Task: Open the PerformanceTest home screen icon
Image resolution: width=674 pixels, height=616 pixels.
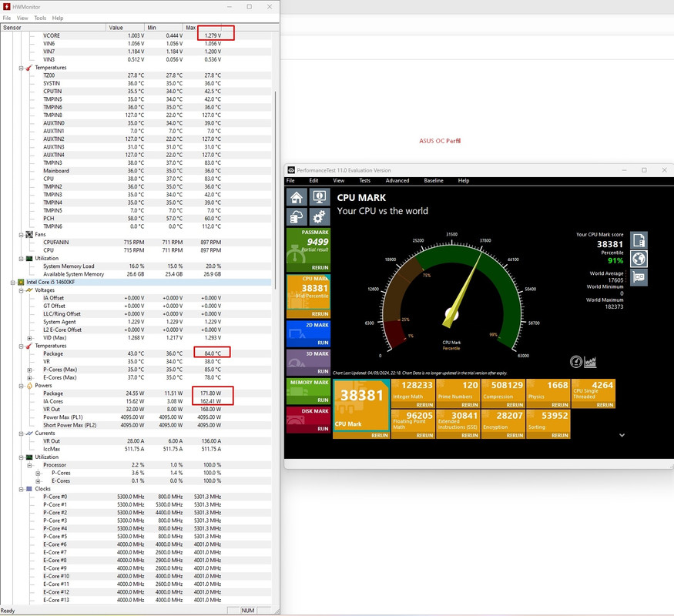Action: [x=297, y=197]
